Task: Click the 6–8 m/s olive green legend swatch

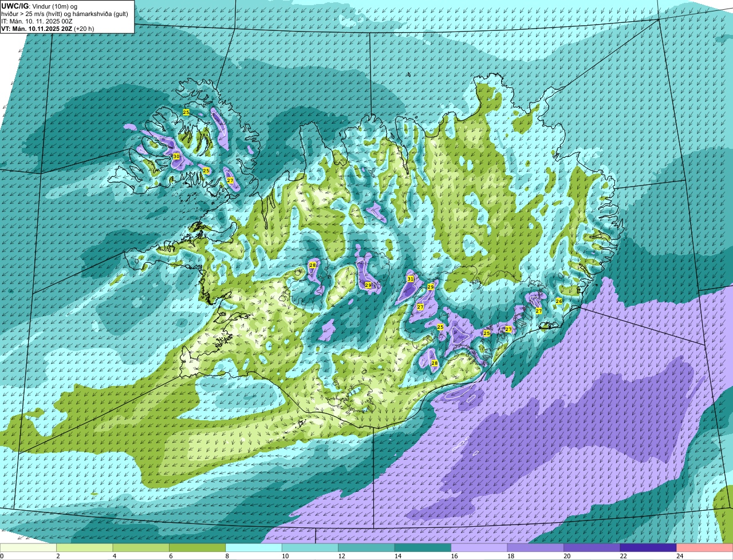Action: 198,548
